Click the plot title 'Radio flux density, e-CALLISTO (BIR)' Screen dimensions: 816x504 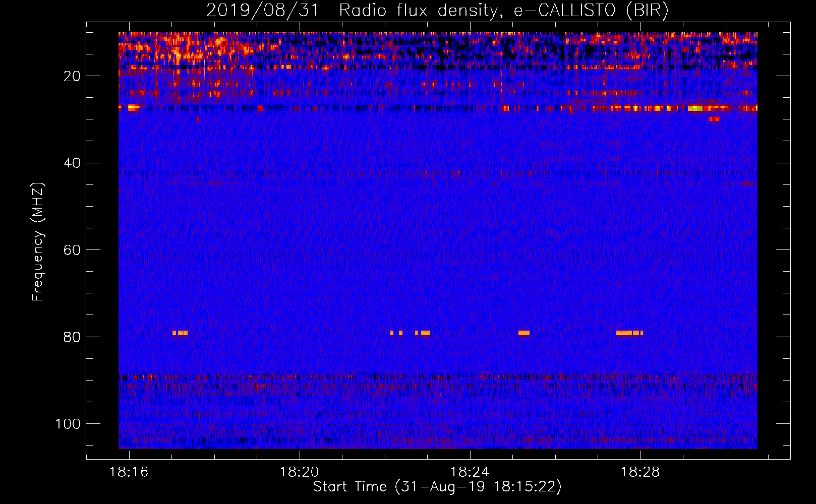[504, 10]
